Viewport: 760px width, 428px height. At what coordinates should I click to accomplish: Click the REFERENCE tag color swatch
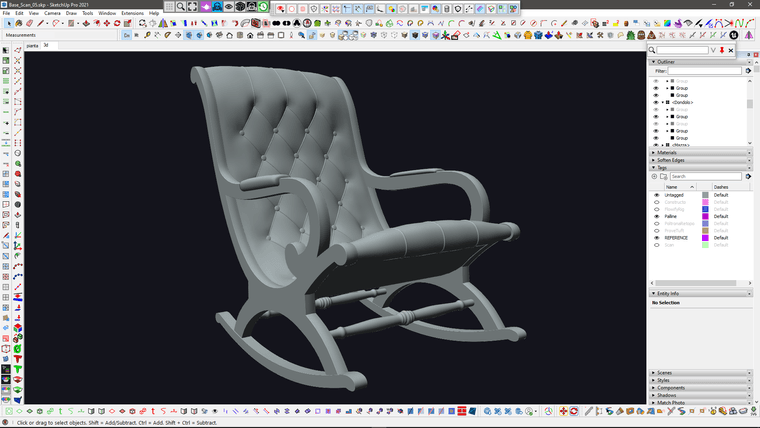tap(705, 238)
